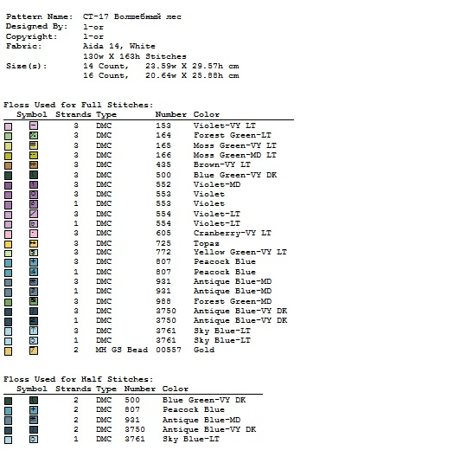Click symbol icon for 553 Violet with 3 strands
473x476 pixels.
click(34, 194)
